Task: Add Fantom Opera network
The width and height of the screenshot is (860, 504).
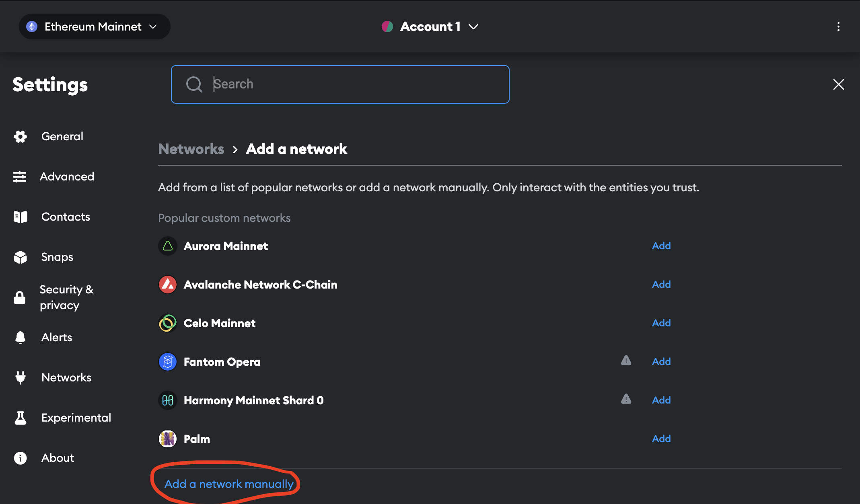Action: pos(661,362)
